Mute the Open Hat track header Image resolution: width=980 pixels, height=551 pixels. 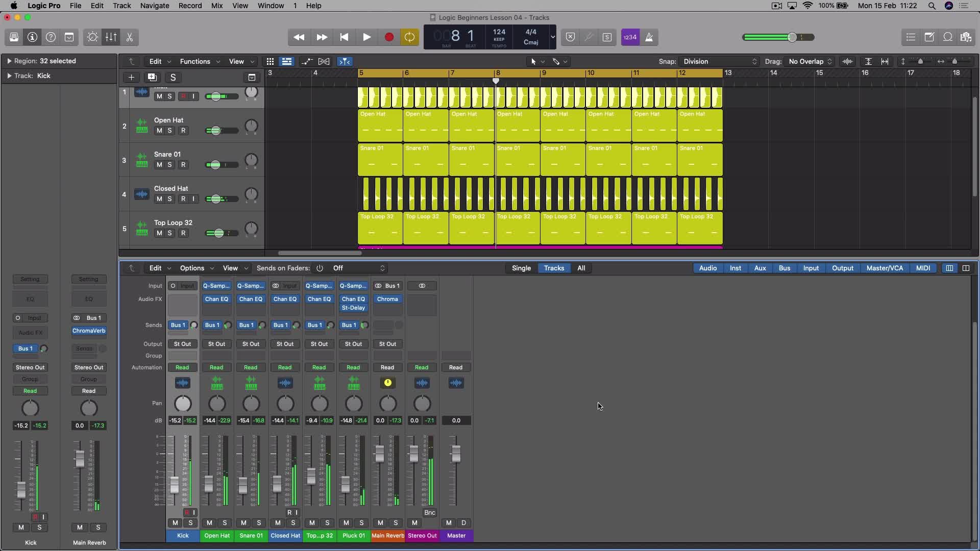(x=159, y=131)
